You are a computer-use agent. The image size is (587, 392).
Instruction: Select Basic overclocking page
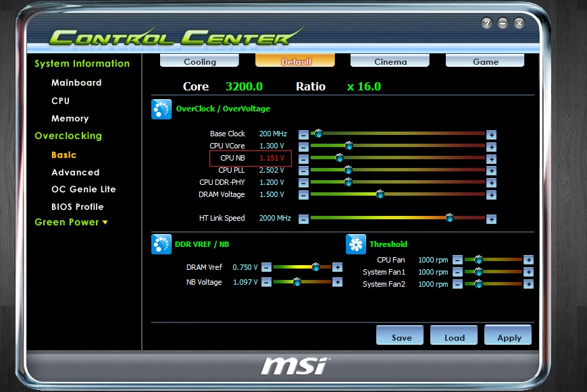click(64, 155)
